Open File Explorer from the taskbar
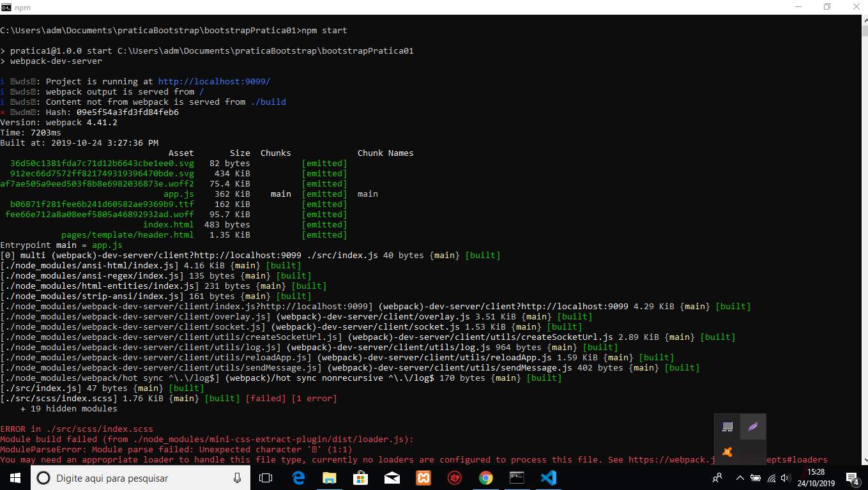The image size is (868, 490). (330, 478)
